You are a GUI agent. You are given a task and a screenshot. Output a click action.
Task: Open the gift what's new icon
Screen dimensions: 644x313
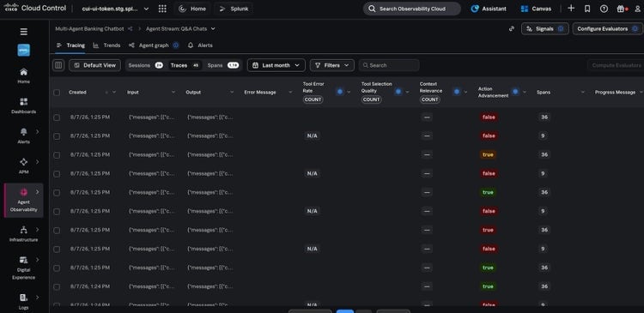pos(622,9)
